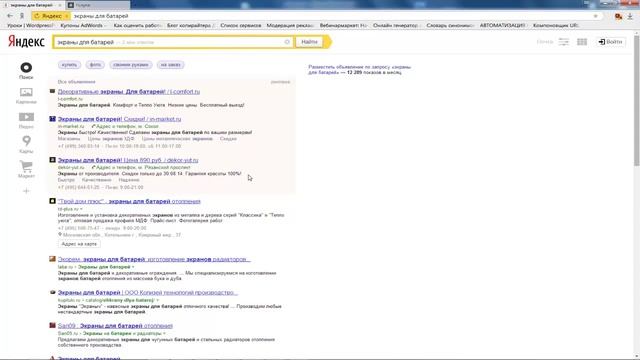Close the first browser tab
Screen dimensions: 640x360
tap(60, 5)
